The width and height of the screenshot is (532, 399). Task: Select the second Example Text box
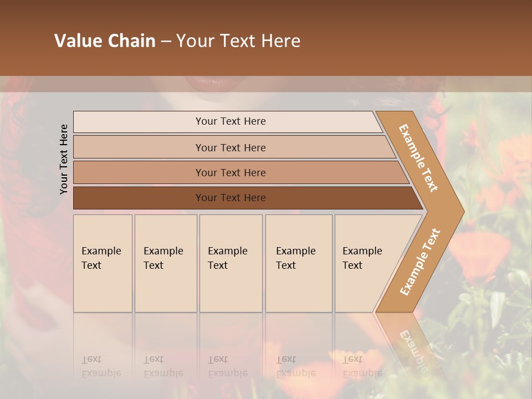coord(166,263)
